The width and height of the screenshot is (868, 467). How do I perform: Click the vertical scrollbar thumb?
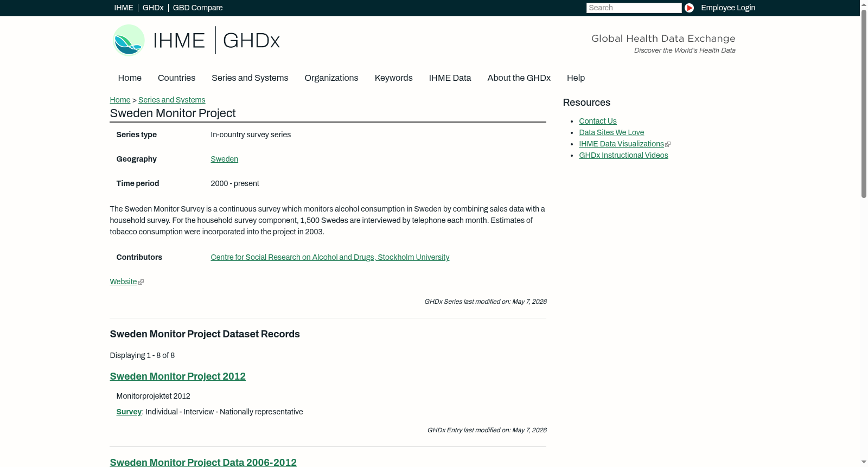click(864, 103)
